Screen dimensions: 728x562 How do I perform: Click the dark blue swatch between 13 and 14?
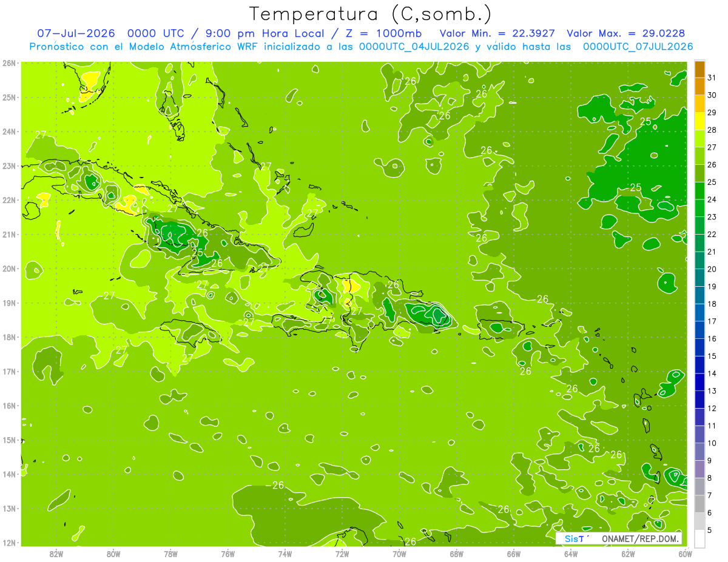(699, 382)
